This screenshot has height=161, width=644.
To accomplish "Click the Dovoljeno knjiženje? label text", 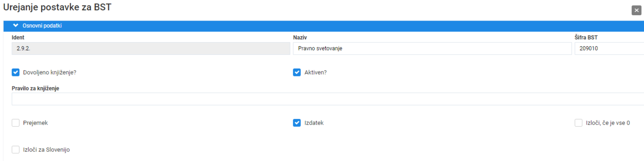I will (x=50, y=72).
